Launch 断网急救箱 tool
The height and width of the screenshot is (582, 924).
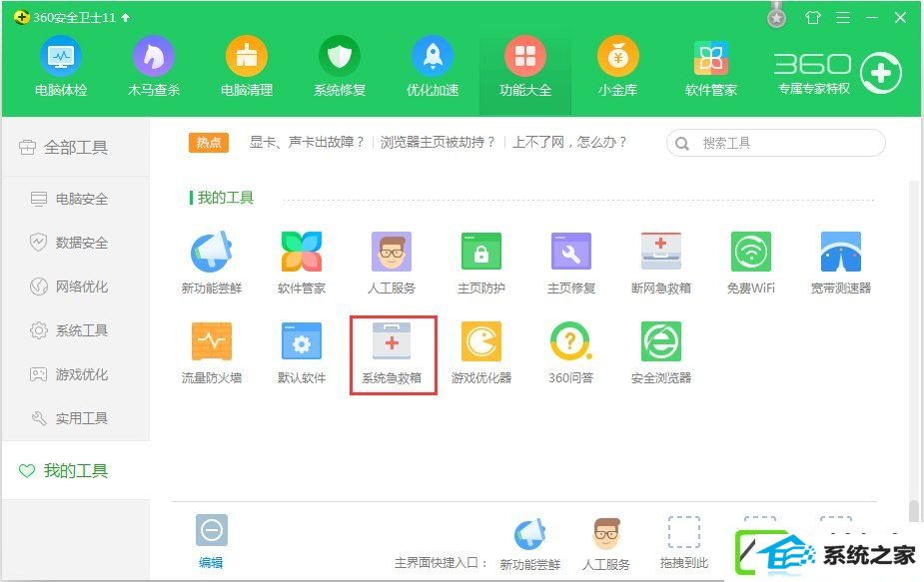[x=660, y=263]
